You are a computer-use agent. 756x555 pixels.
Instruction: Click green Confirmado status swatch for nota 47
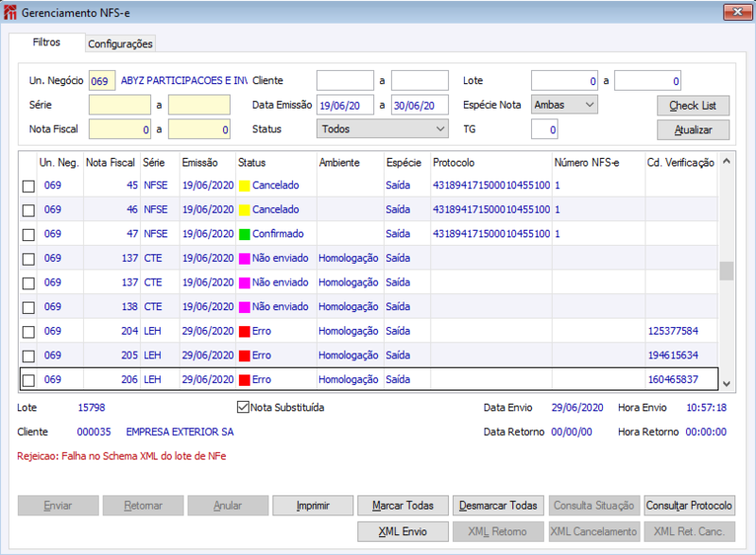click(x=245, y=234)
